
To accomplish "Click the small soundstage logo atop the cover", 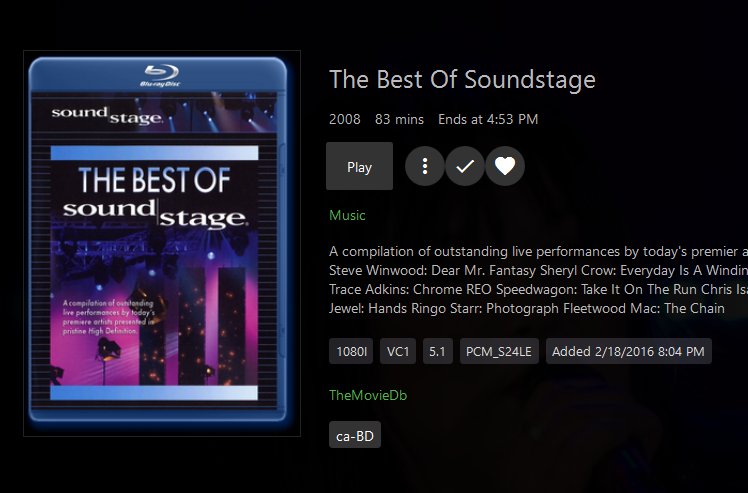I will pos(107,115).
